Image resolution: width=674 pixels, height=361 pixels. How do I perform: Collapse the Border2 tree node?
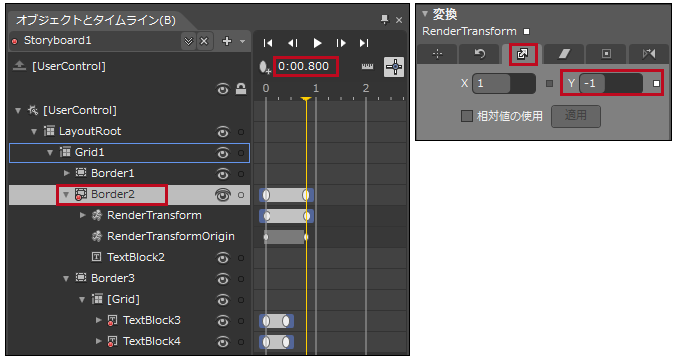[66, 195]
